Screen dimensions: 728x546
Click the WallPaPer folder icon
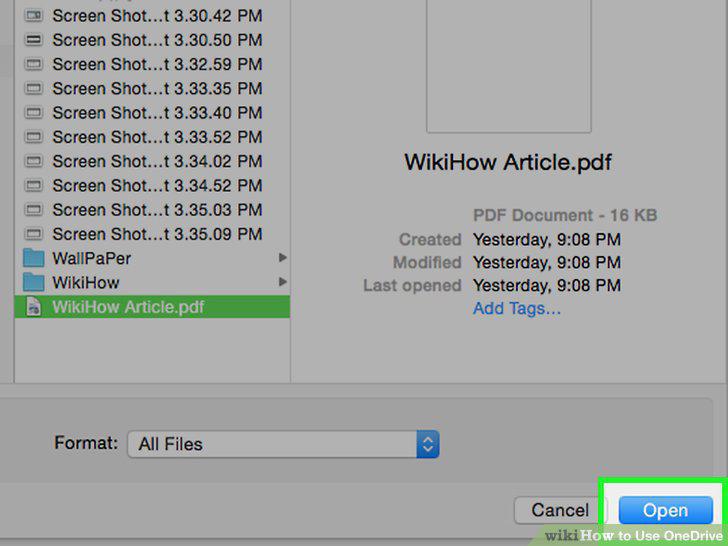pos(33,258)
